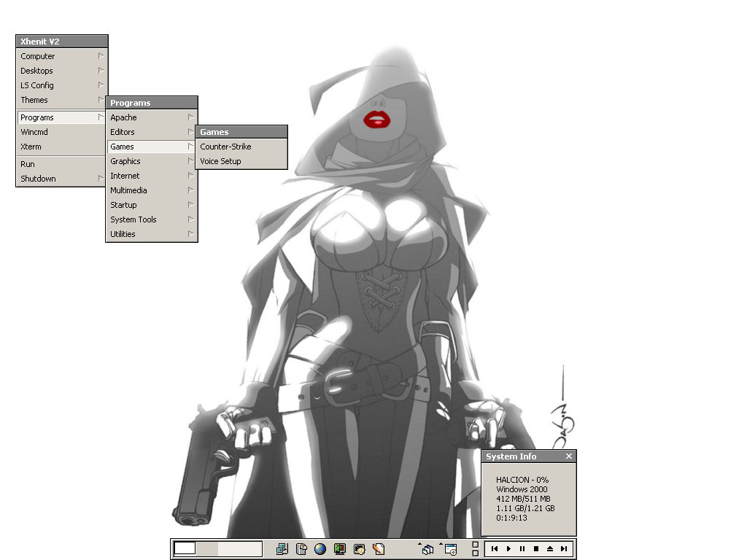Viewport: 747px width, 560px height.
Task: Skip to the previous track
Action: coord(495,548)
